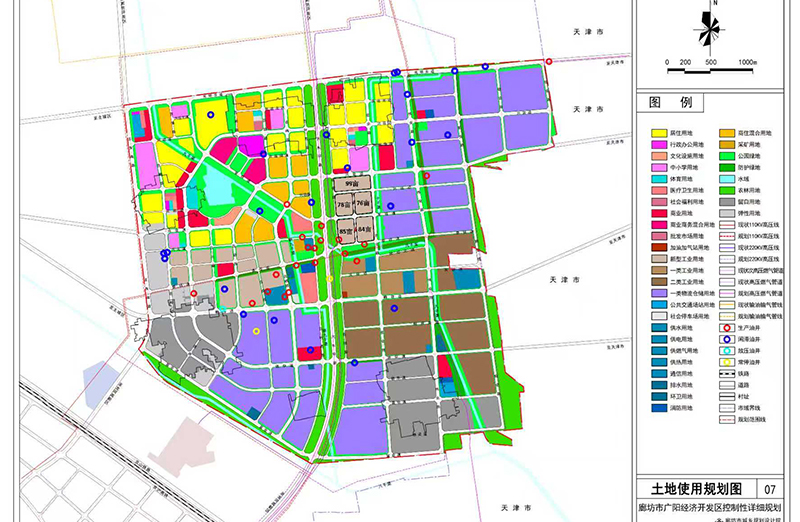800x522 pixels.
Task: Click the 99亩 parcel label on map
Action: coord(350,186)
